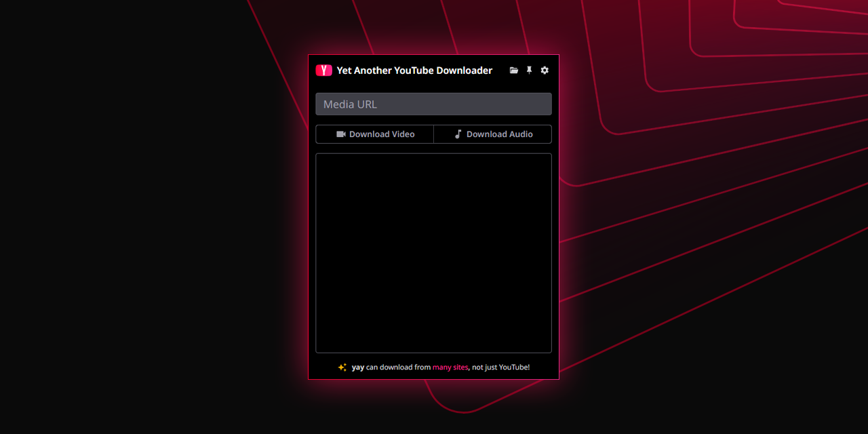Open settings via the gear control
The width and height of the screenshot is (868, 434).
click(545, 70)
